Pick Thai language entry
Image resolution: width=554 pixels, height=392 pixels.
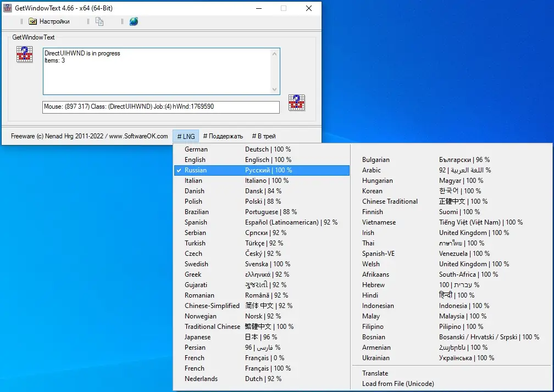coord(451,243)
